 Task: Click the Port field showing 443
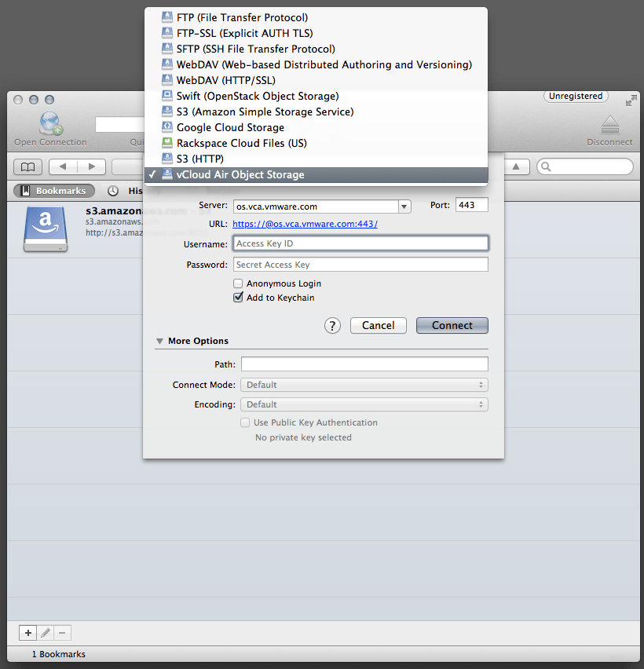pyautogui.click(x=471, y=205)
